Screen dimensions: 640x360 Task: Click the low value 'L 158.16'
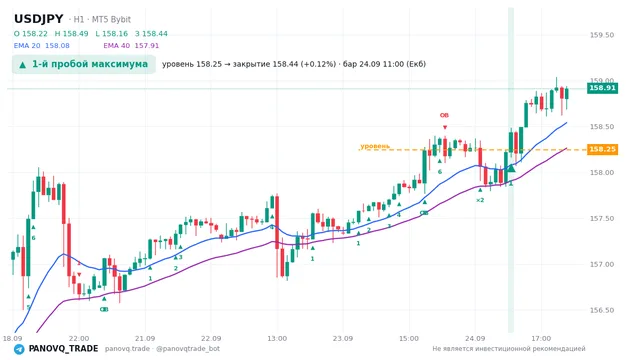click(x=112, y=34)
